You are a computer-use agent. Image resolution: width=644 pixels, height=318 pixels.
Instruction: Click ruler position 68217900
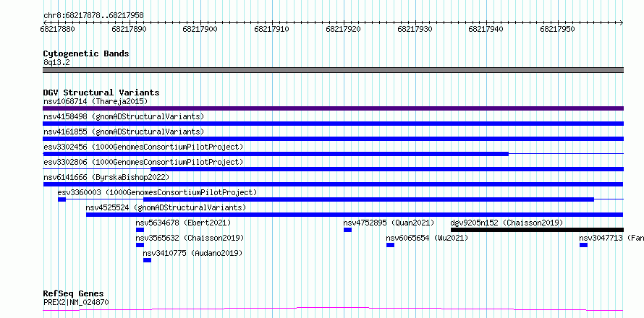[x=200, y=29]
